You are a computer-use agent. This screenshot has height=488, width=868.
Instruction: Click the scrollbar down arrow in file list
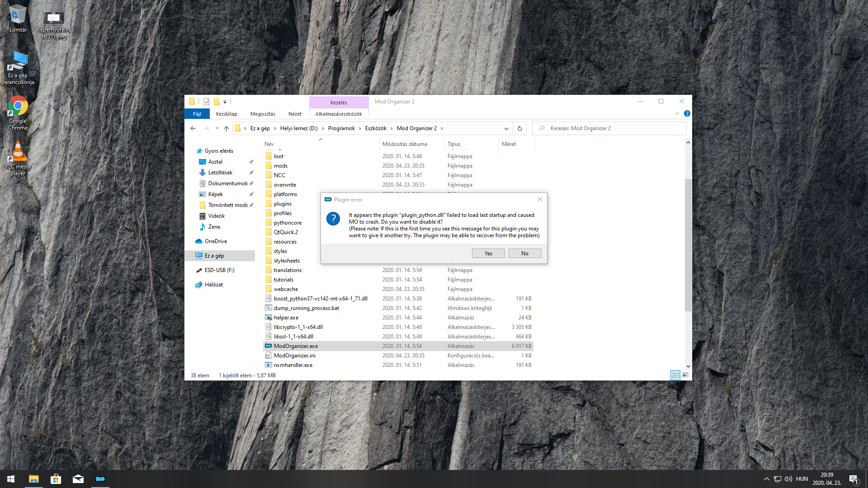688,366
